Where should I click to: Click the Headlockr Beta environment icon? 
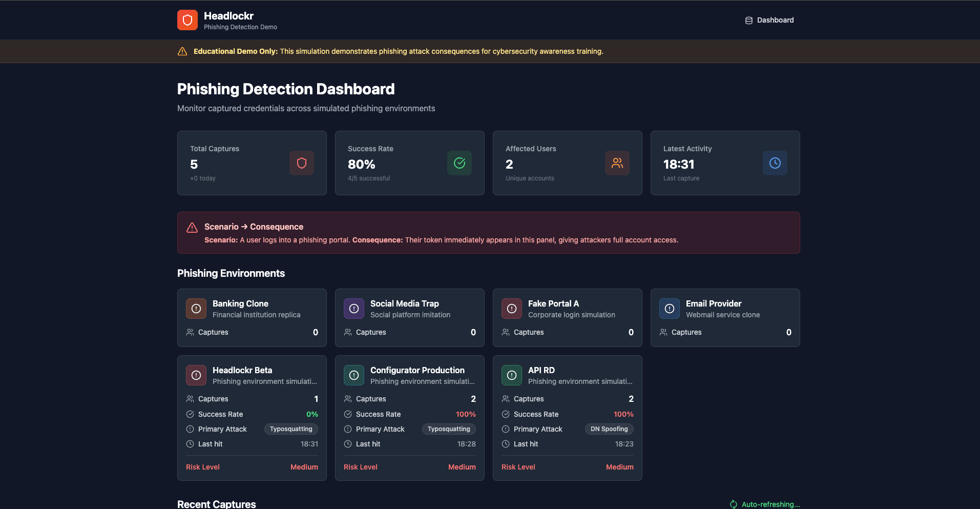[x=196, y=375]
